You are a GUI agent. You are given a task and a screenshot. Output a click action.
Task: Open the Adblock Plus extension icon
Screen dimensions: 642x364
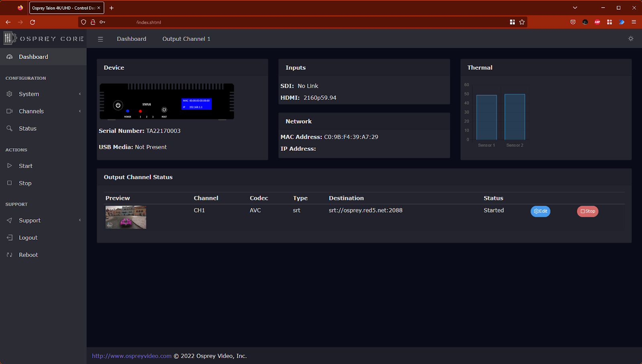click(597, 22)
